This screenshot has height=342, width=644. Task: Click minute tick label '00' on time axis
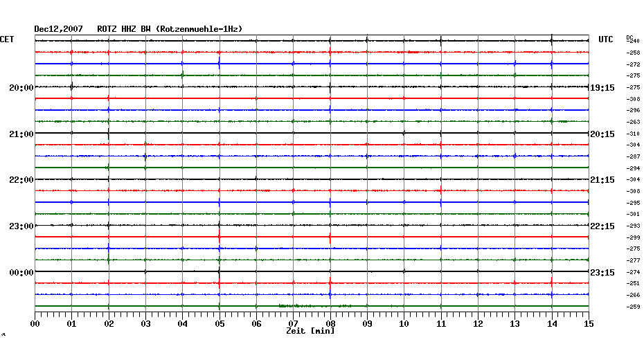tap(35, 324)
